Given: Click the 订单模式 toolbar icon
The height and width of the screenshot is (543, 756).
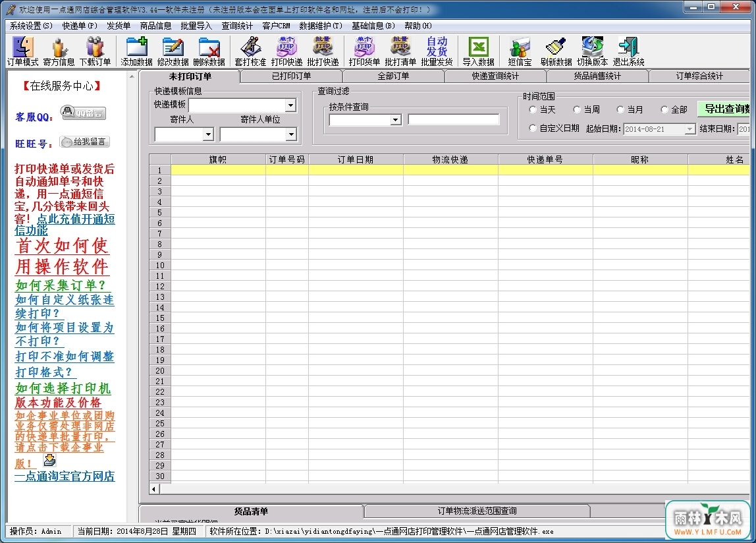Looking at the screenshot, I should tap(22, 51).
